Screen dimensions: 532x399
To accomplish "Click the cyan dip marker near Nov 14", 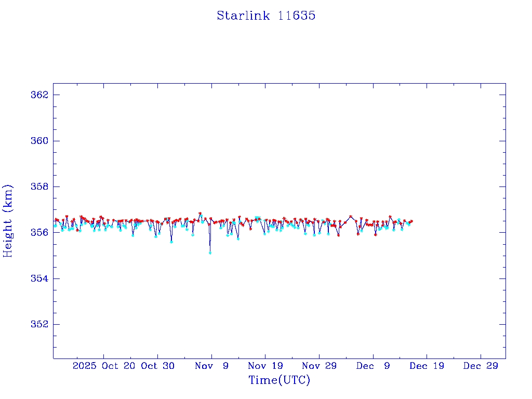I will pos(238,239).
